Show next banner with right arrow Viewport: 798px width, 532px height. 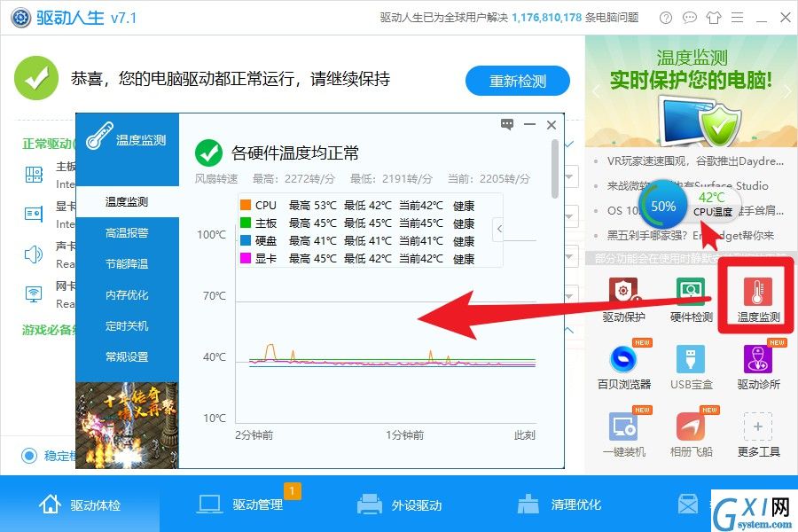(787, 91)
